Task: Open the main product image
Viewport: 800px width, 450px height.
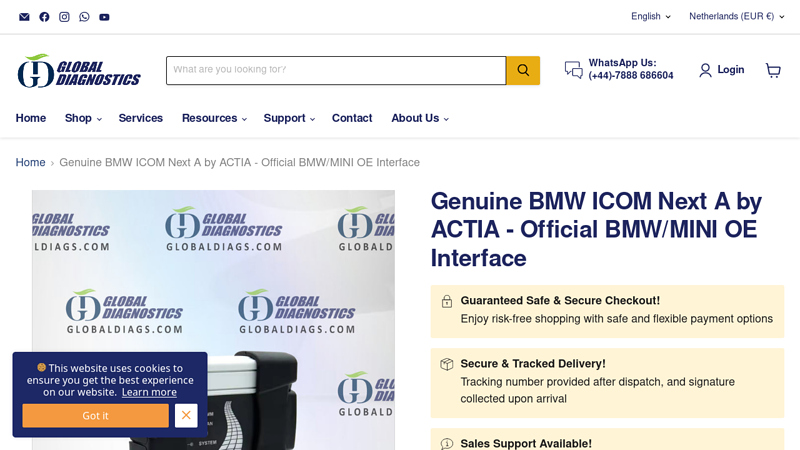Action: 213,320
